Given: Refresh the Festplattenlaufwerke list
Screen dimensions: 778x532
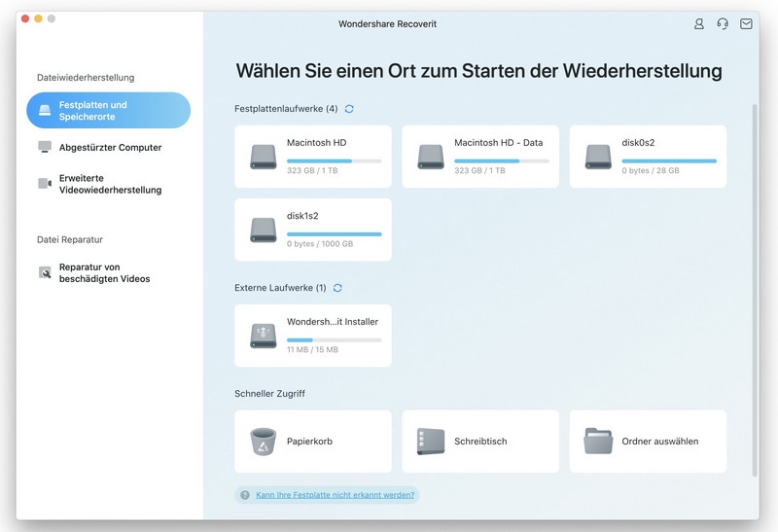Looking at the screenshot, I should coord(349,109).
